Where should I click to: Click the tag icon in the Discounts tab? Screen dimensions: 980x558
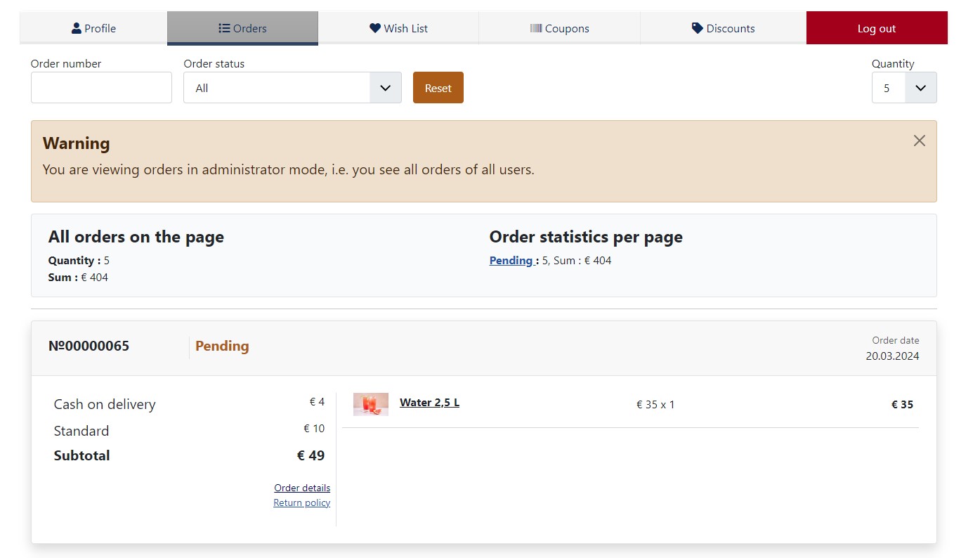pos(697,28)
